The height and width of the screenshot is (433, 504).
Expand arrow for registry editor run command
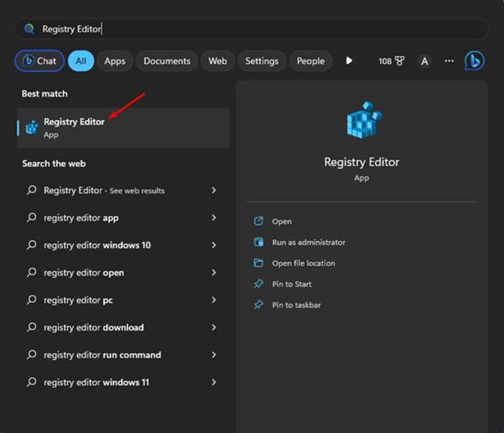point(214,355)
